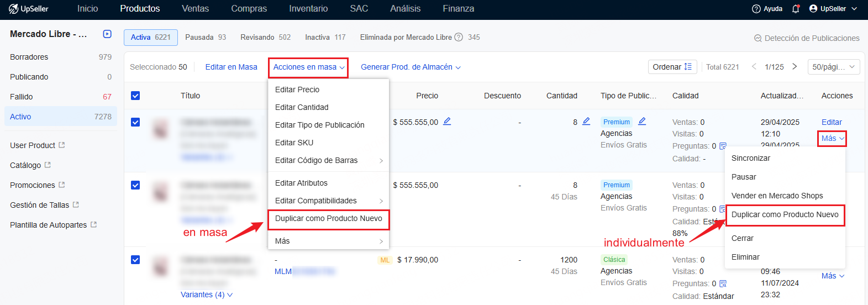This screenshot has height=305, width=868.
Task: Select Cerrar in row Más menu
Action: 785,238
